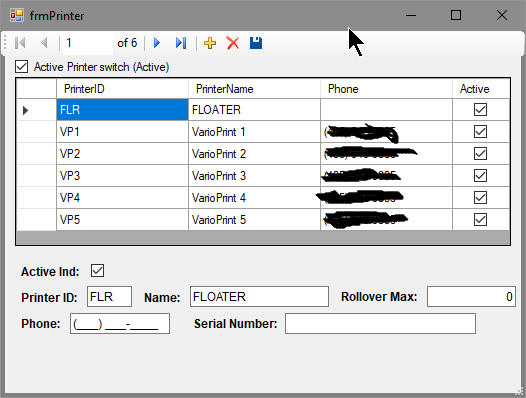Viewport: 526px width, 398px height.
Task: Uncheck Active for VarioPrint 2 row
Action: pyautogui.click(x=480, y=154)
